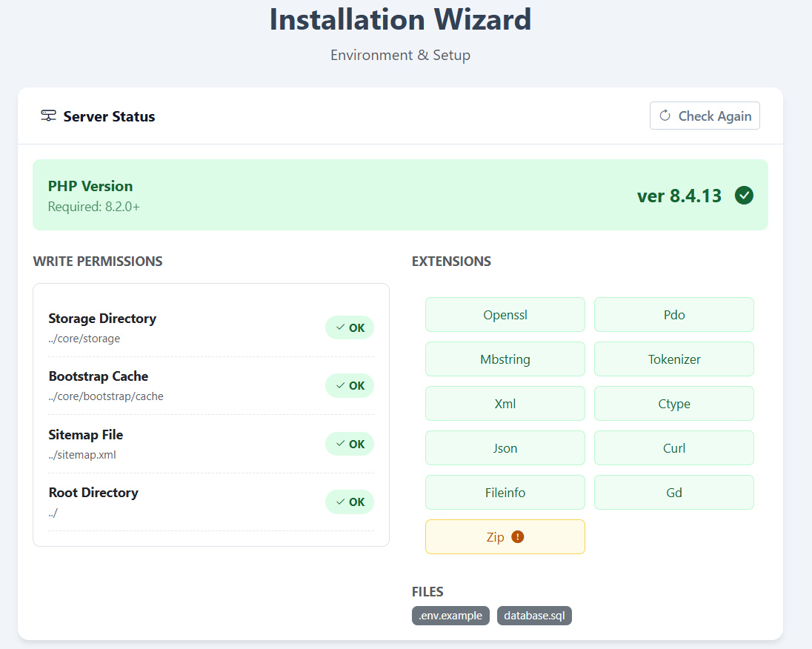Click the Sitemap File OK badge

(x=350, y=444)
